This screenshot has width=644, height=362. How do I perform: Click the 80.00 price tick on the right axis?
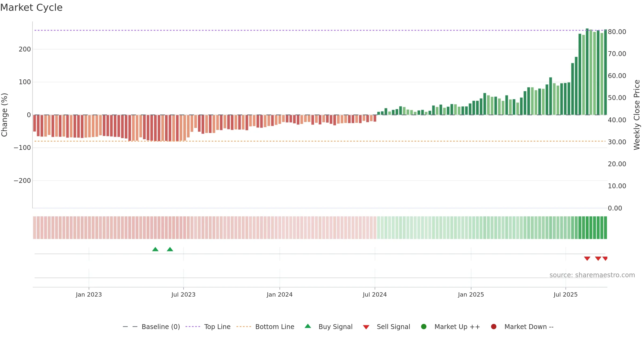tap(617, 32)
